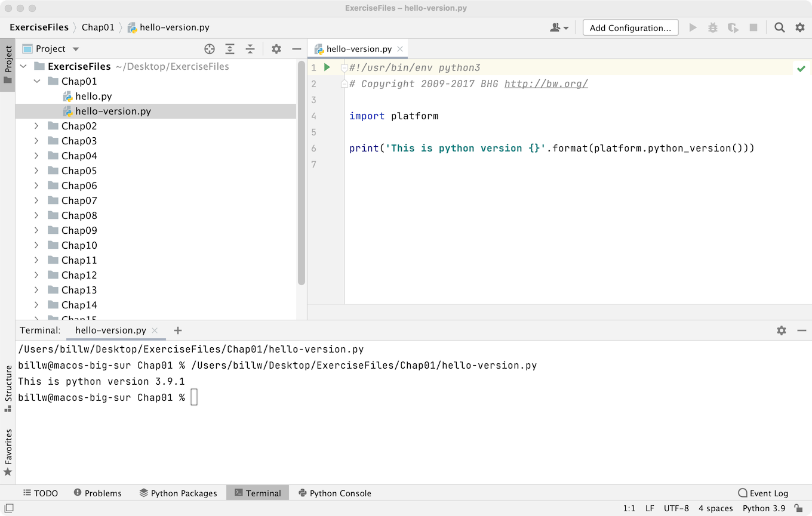Viewport: 812px width, 516px height.
Task: Open the Problems tool window
Action: (98, 493)
